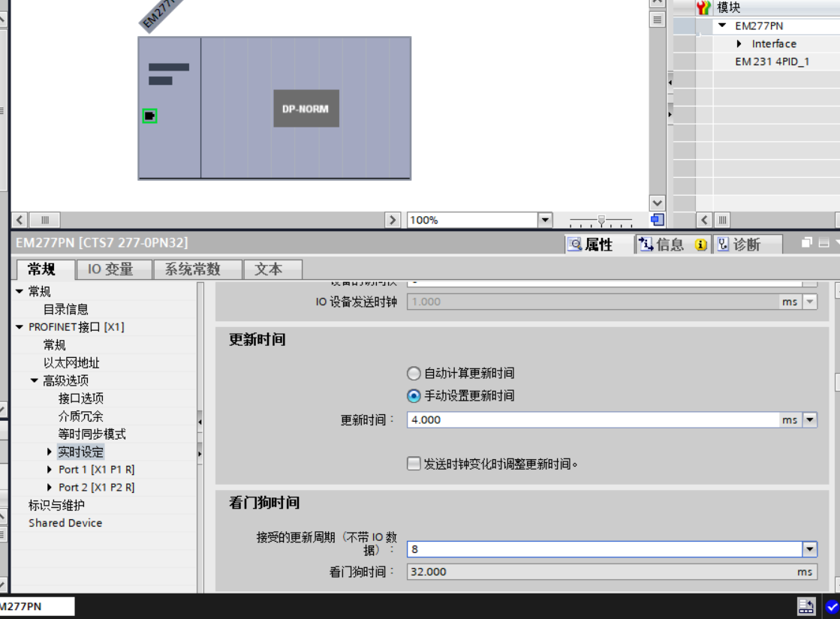Image resolution: width=840 pixels, height=619 pixels.
Task: Select 标识与维护 in the tree
Action: 56,505
